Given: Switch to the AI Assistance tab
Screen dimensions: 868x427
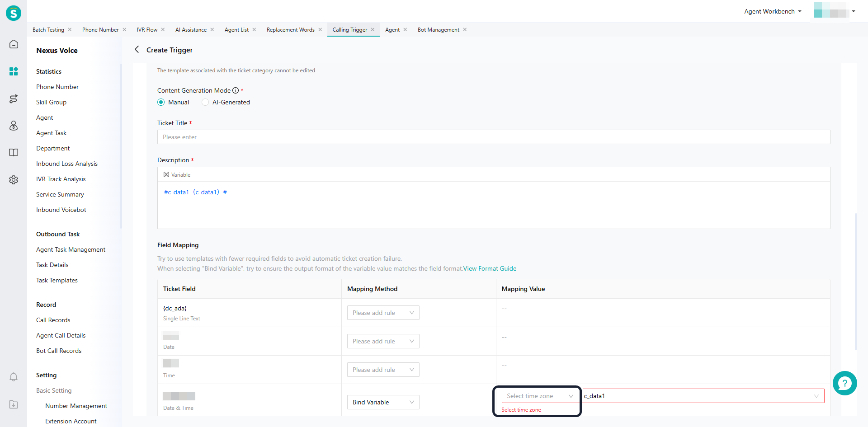Looking at the screenshot, I should tap(191, 30).
